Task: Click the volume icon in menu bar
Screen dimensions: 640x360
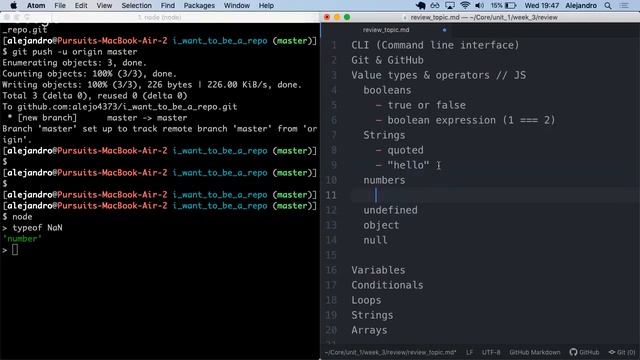Action: point(480,5)
